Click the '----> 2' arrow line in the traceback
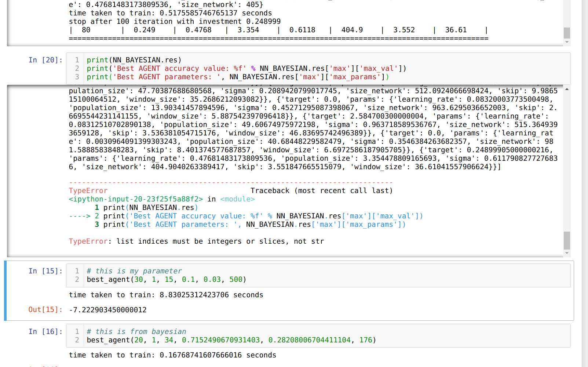This screenshot has height=367, width=588. point(246,216)
